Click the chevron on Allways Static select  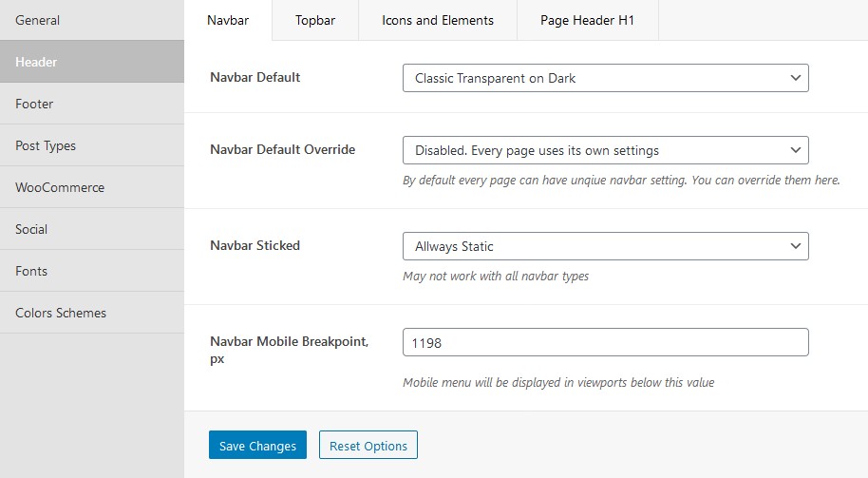(x=796, y=246)
